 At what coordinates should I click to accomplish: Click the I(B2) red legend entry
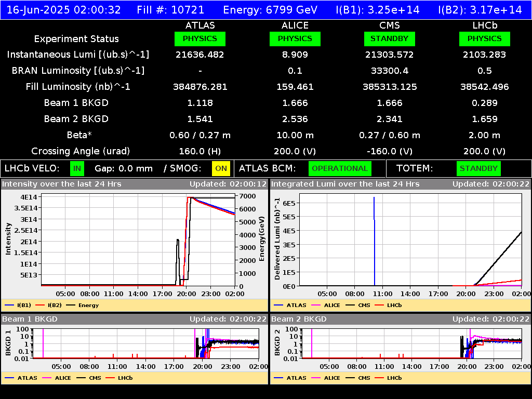(48, 305)
